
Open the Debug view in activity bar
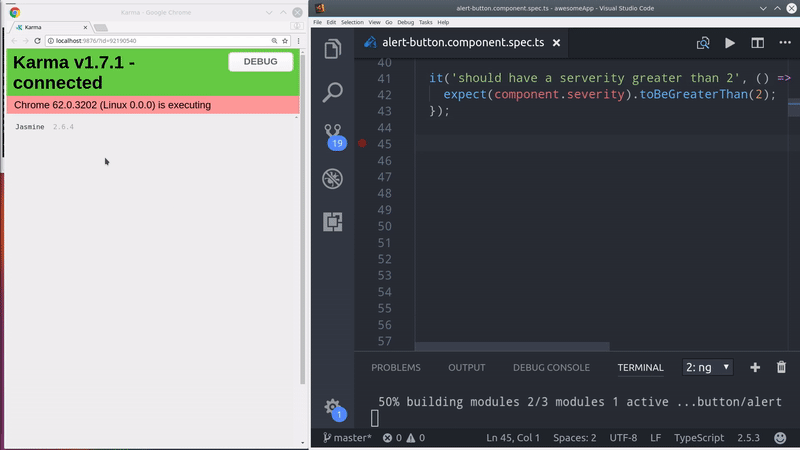pos(333,179)
